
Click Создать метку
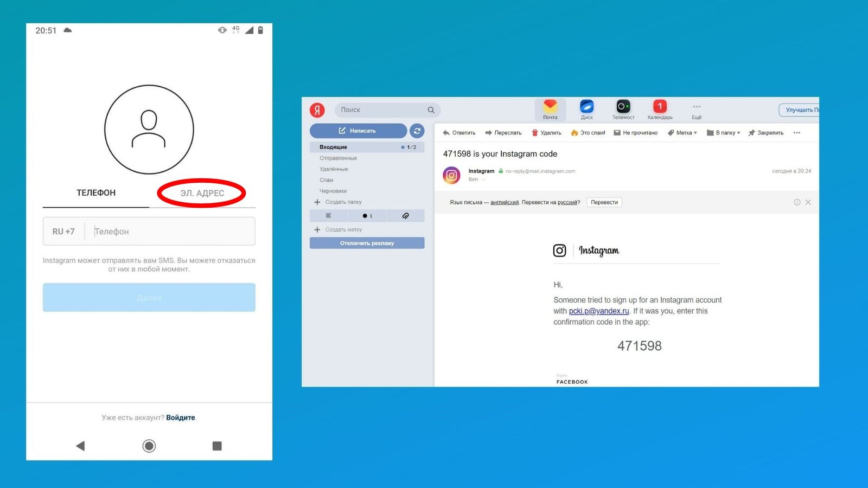click(338, 230)
